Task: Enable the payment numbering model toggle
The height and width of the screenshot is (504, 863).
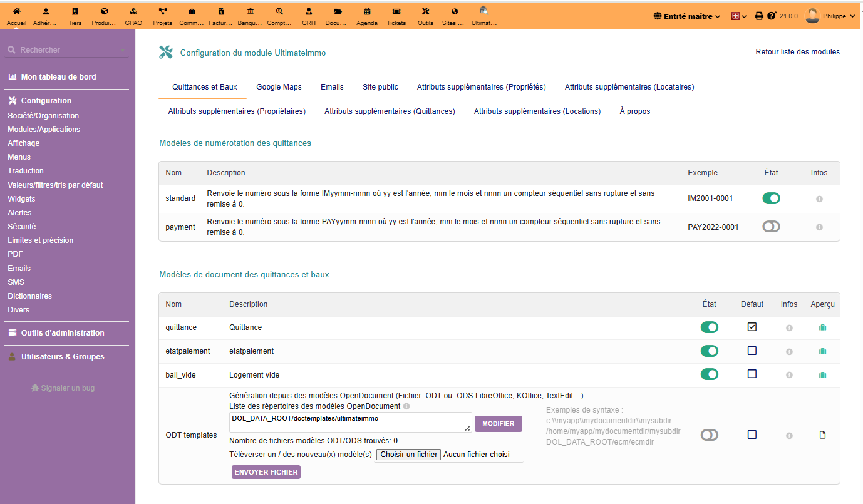Action: [x=771, y=227]
